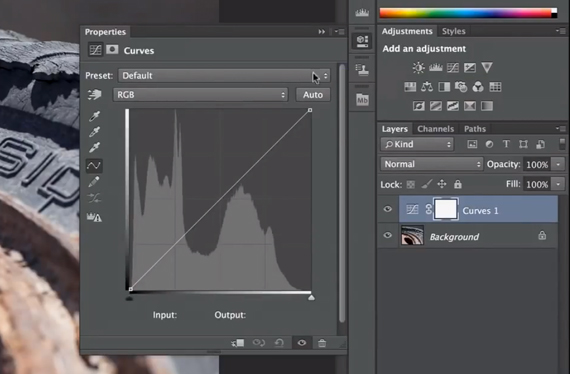
Task: Open the Preset dropdown showing Default
Action: click(x=224, y=76)
